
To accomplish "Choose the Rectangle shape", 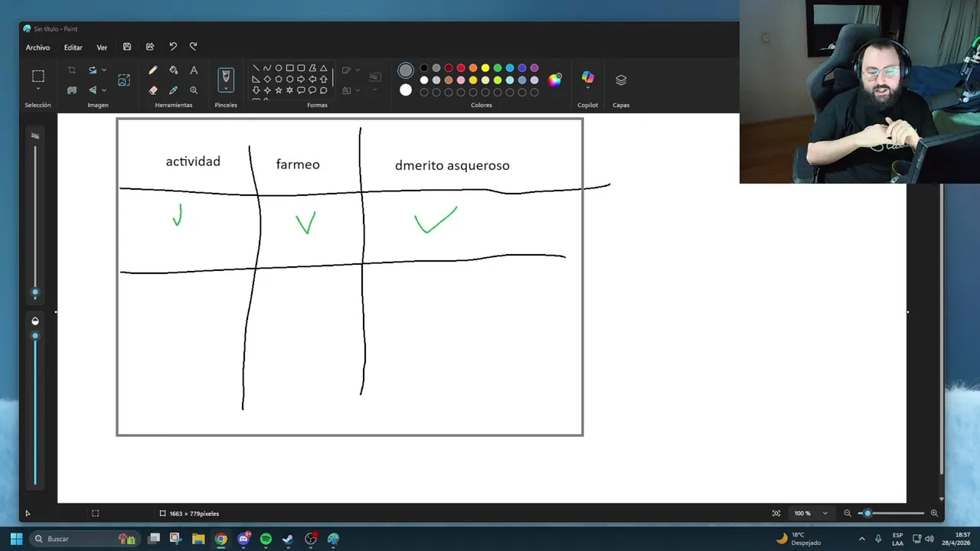I will pos(289,68).
